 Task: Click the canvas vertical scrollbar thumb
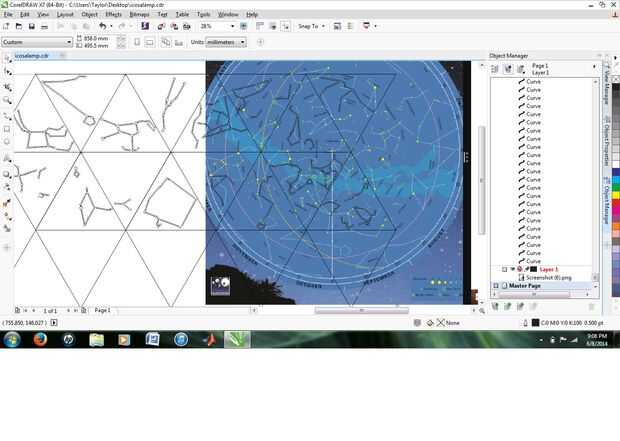[x=481, y=180]
